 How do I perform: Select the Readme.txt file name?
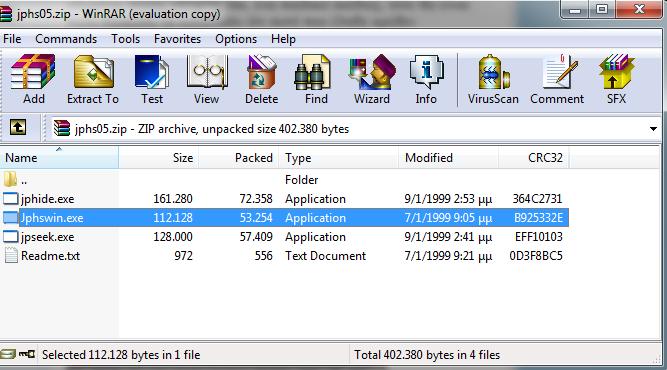(x=50, y=256)
